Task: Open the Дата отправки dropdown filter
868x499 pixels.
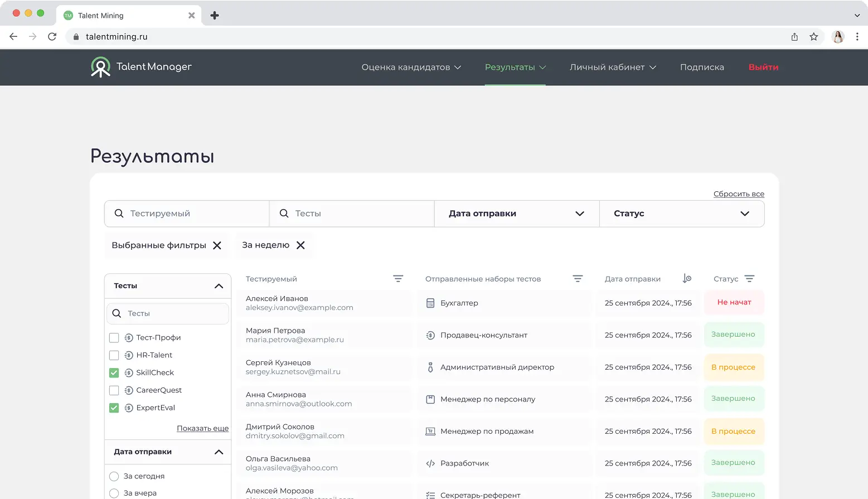Action: 517,214
